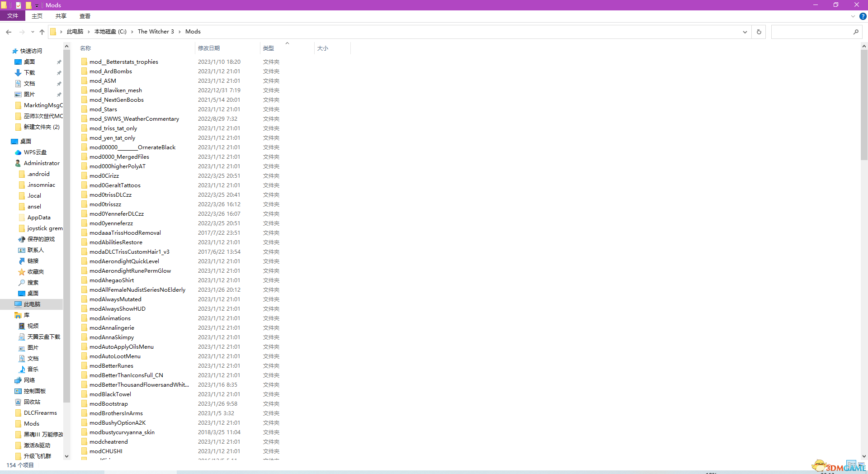
Task: Click the search magnifier icon
Action: point(855,32)
